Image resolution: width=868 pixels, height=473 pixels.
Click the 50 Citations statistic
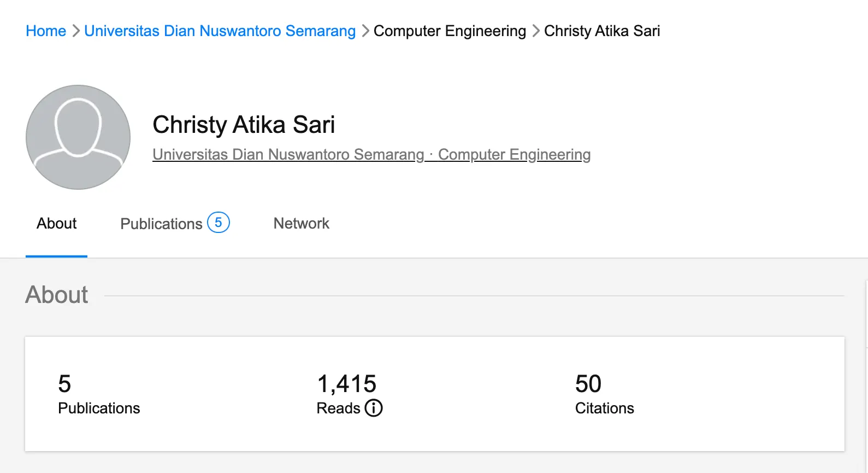click(588, 384)
